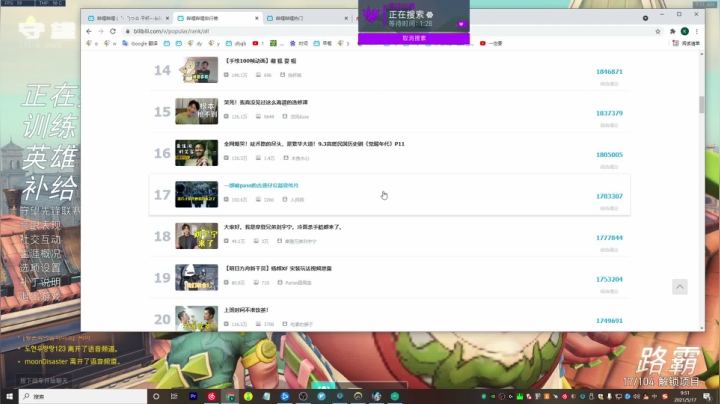
Task: Open the rank 14 video thumbnail
Action: point(197,70)
